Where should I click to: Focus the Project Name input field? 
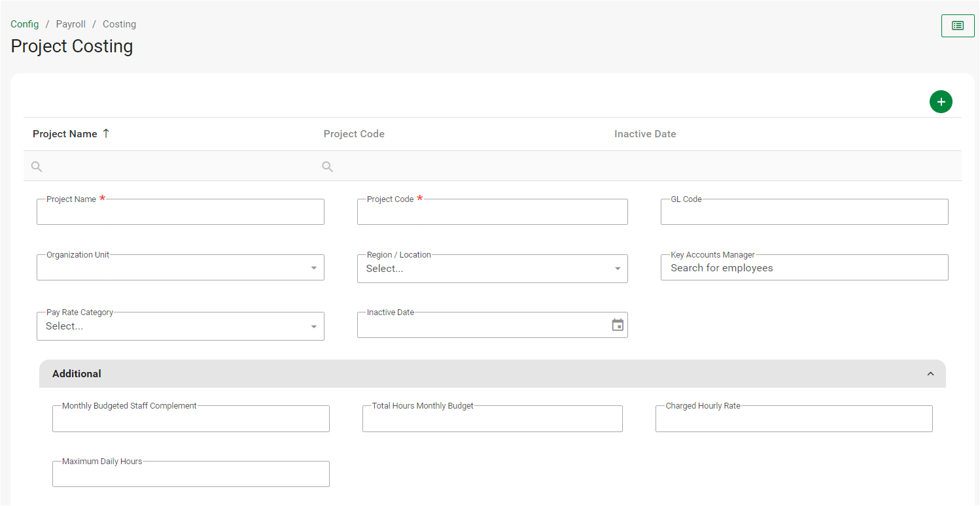click(181, 213)
